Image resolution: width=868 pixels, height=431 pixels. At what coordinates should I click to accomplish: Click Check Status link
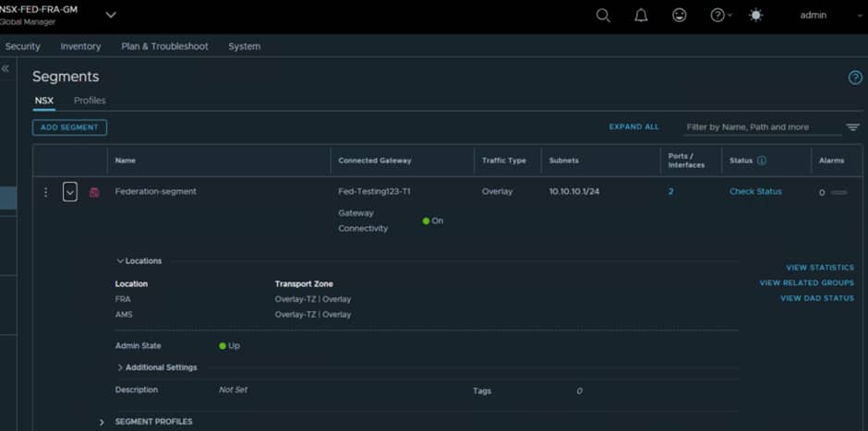tap(755, 191)
